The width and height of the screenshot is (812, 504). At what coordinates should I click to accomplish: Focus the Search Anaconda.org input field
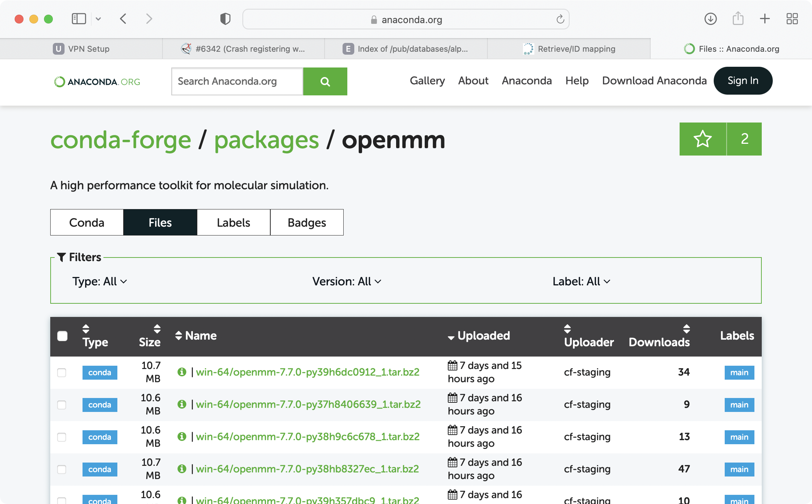[237, 81]
